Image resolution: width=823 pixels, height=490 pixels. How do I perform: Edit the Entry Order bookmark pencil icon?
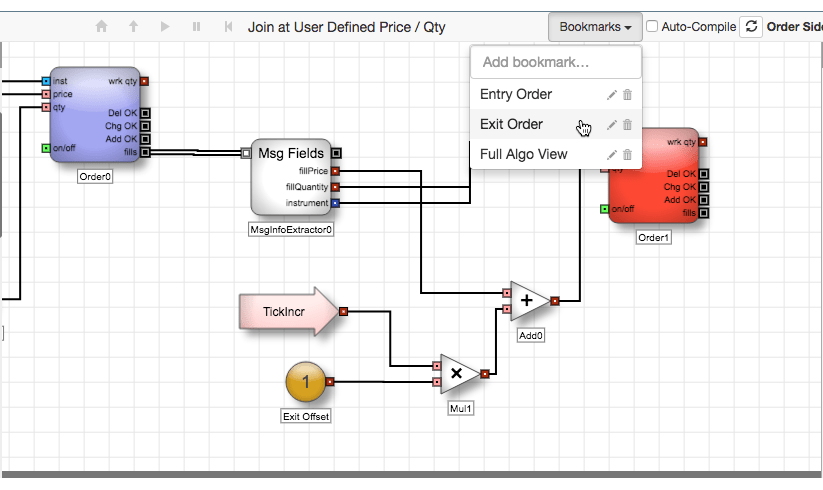(611, 95)
